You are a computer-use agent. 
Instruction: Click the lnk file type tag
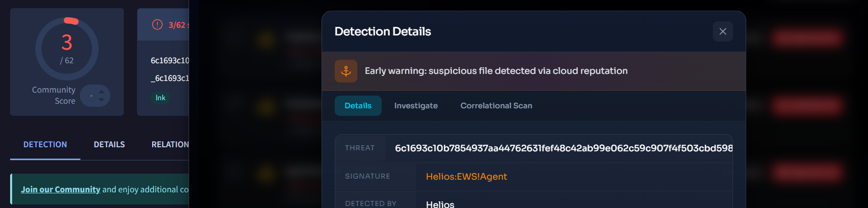coord(160,98)
